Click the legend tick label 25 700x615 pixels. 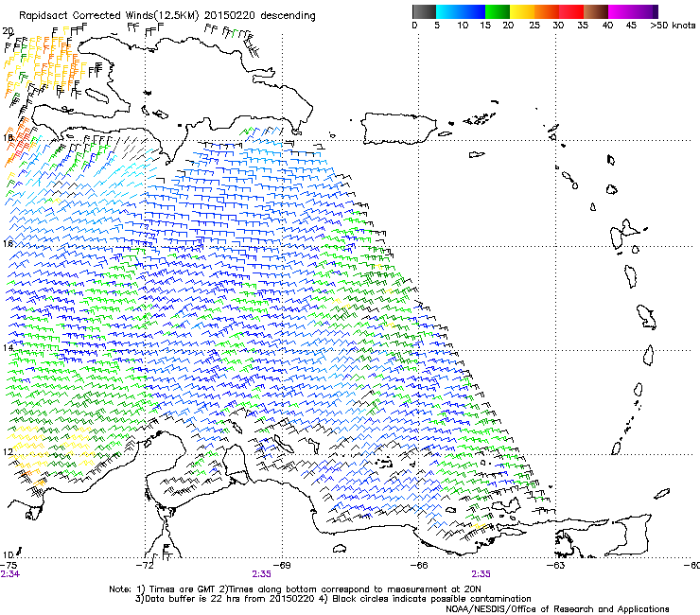[534, 26]
